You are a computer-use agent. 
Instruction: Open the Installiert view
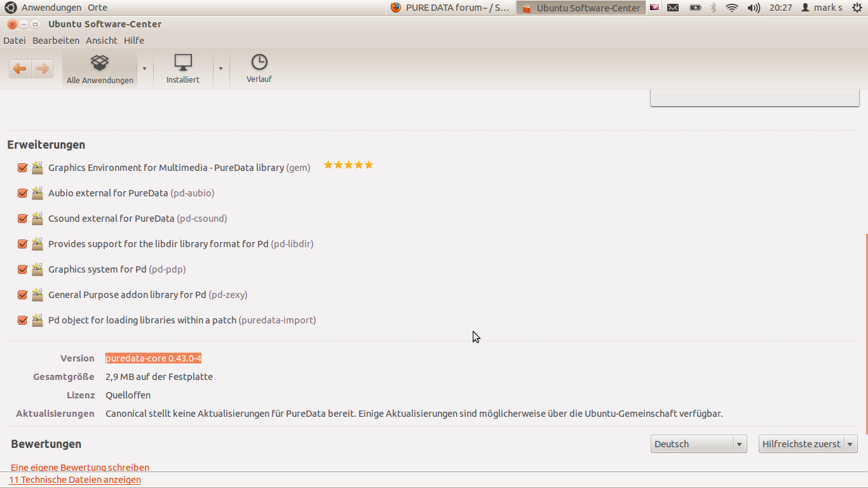point(183,69)
